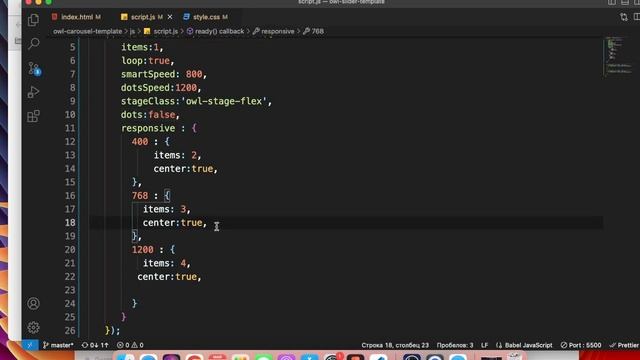
Task: Click the responsive keyword on line 11
Action: 148,128
